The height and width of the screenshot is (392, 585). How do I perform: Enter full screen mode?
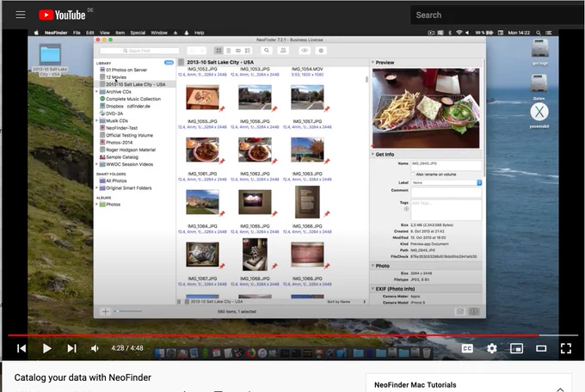pyautogui.click(x=565, y=348)
